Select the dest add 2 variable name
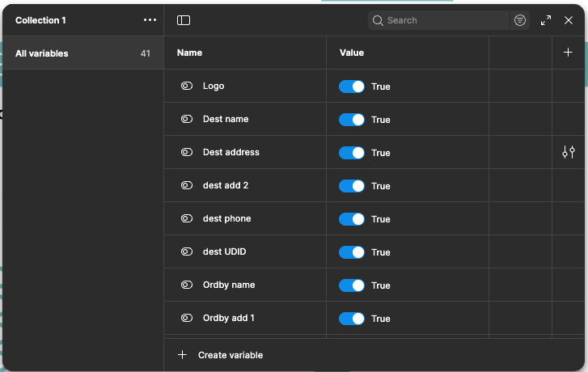The width and height of the screenshot is (588, 372). click(x=226, y=185)
